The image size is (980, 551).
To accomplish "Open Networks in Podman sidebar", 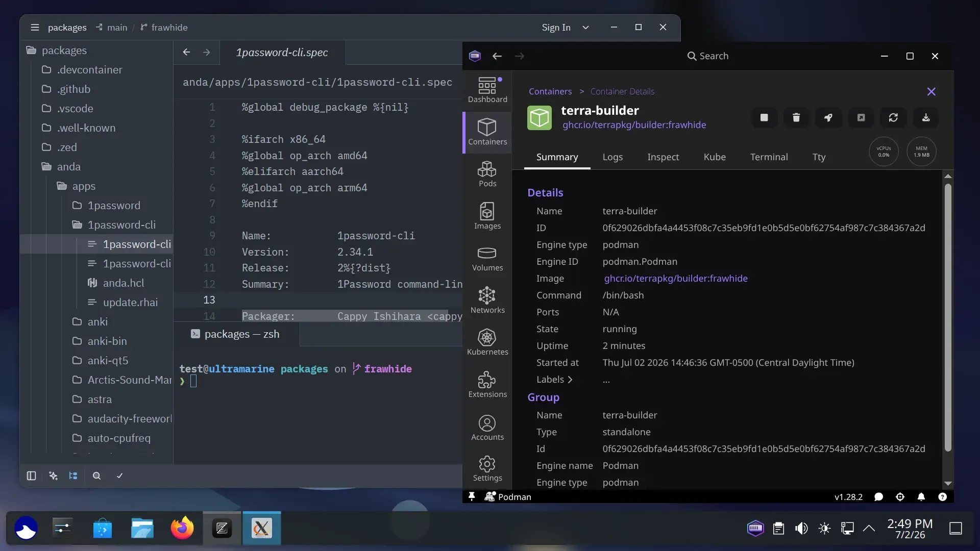I will click(487, 300).
